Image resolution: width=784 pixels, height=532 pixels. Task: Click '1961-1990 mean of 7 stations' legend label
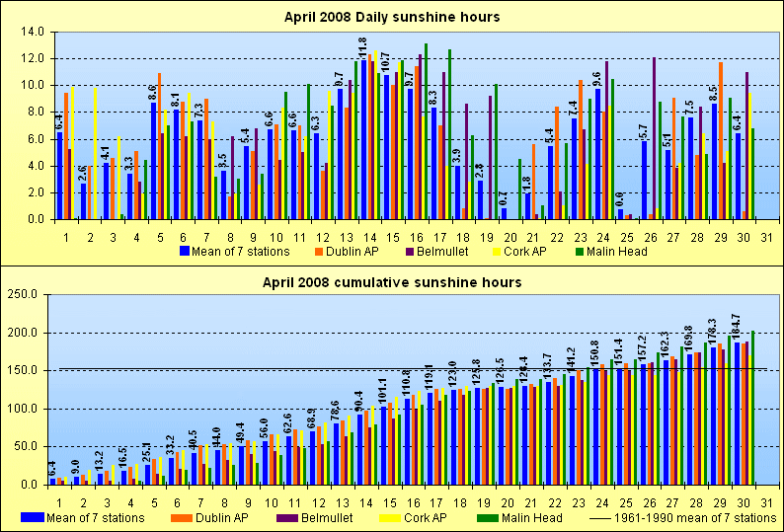point(694,518)
